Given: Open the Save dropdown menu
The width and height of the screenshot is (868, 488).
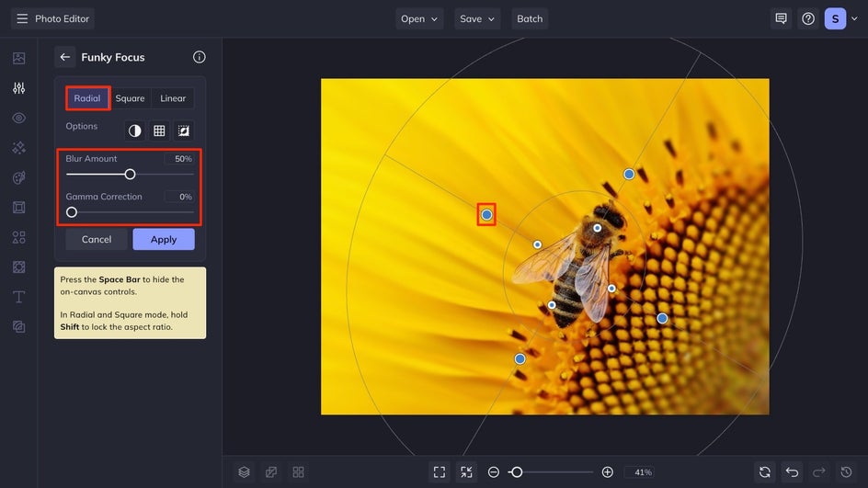Looking at the screenshot, I should tap(477, 18).
